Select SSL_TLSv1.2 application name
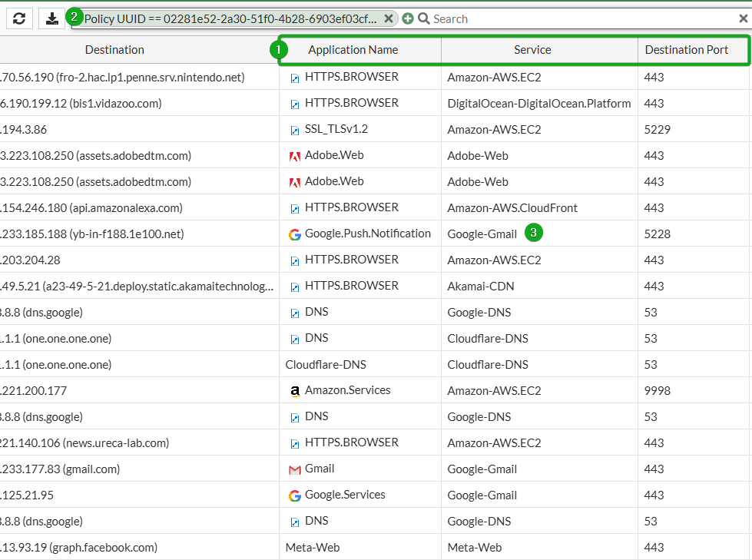Image resolution: width=752 pixels, height=560 pixels. click(x=336, y=129)
